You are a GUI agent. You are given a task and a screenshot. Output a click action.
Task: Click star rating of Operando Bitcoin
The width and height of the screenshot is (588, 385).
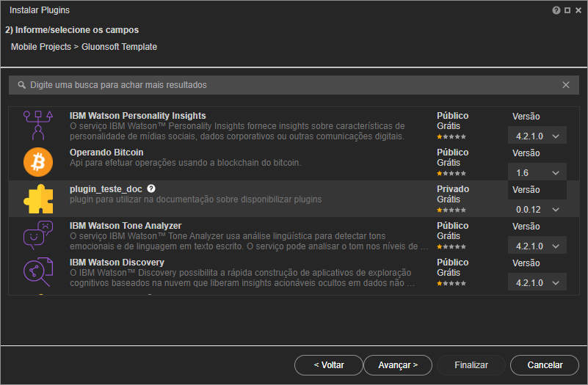451,173
